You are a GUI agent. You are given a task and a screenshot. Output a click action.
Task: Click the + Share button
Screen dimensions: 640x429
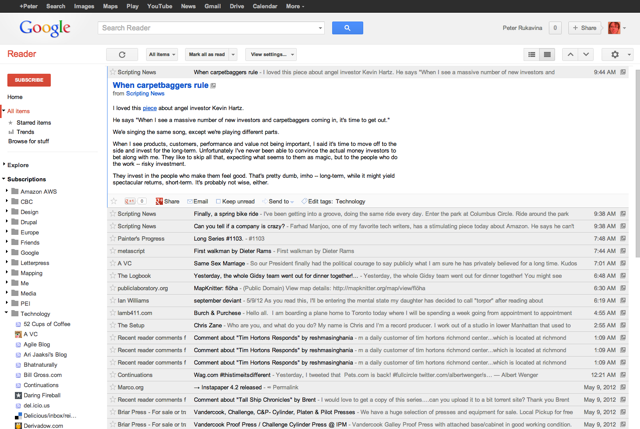pyautogui.click(x=584, y=28)
